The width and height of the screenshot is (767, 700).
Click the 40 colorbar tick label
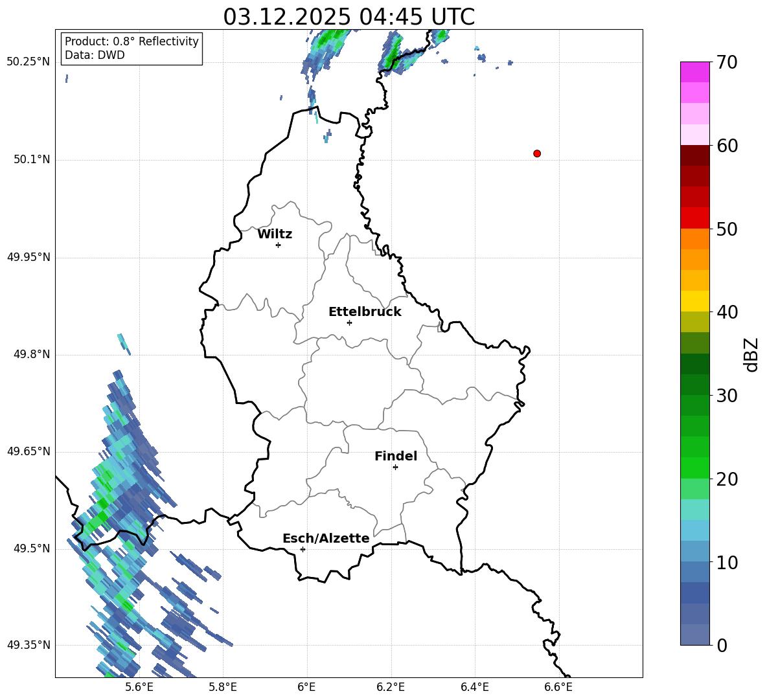coord(727,312)
